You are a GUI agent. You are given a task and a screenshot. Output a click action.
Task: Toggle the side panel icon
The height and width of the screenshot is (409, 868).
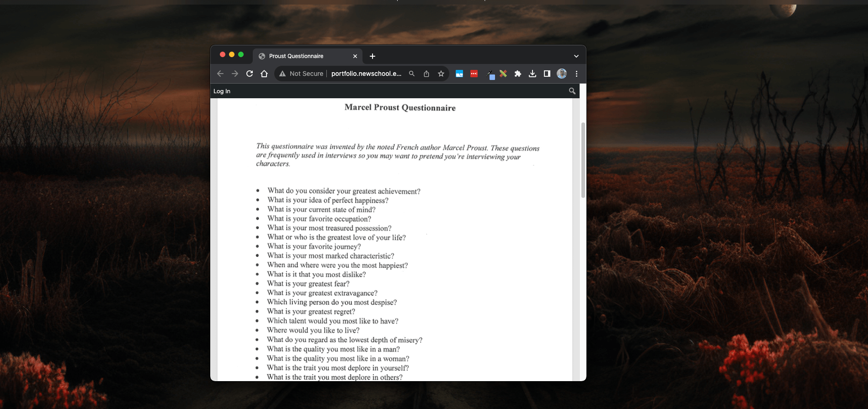547,74
